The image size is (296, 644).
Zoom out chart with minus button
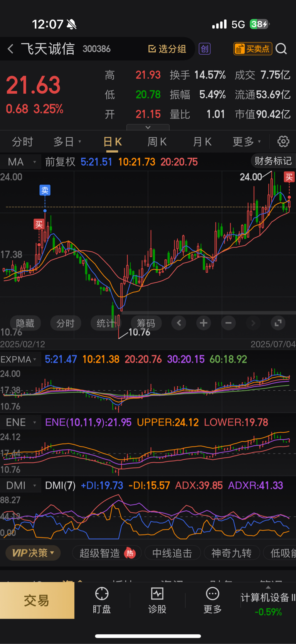coord(228,323)
